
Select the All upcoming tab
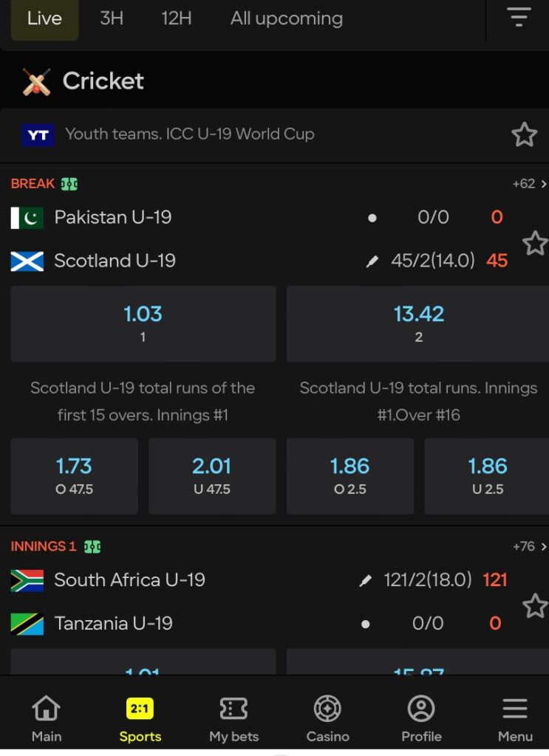(287, 18)
